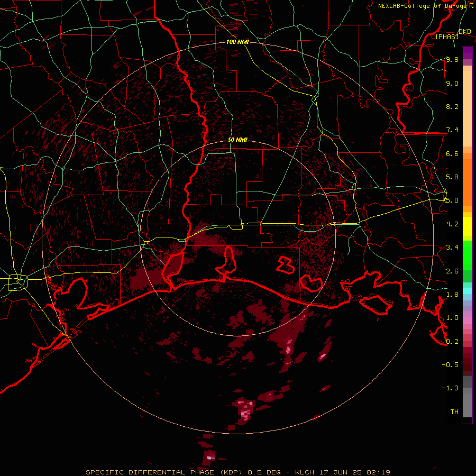Viewport: 476px width, 476px height.
Task: Click the 8.2 legend value
Action: click(x=452, y=106)
